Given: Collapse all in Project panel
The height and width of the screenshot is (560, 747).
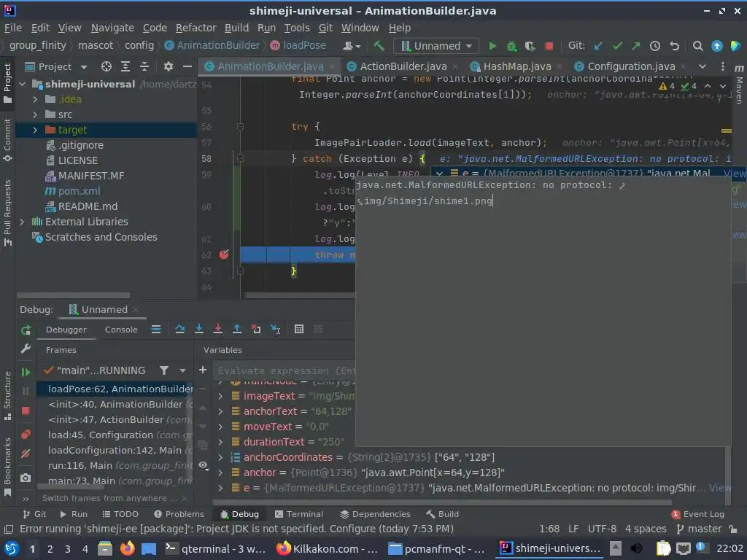Looking at the screenshot, I should [144, 66].
